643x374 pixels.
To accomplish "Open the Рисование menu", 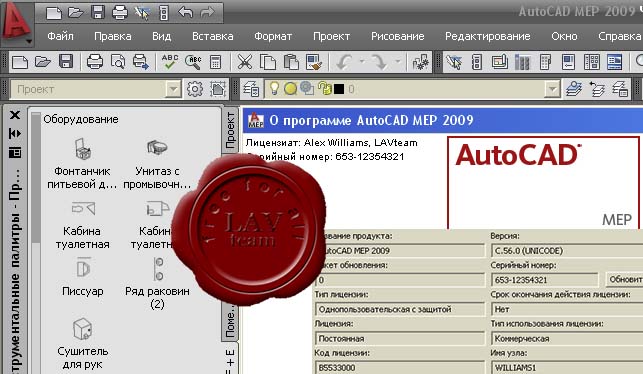I will point(397,36).
